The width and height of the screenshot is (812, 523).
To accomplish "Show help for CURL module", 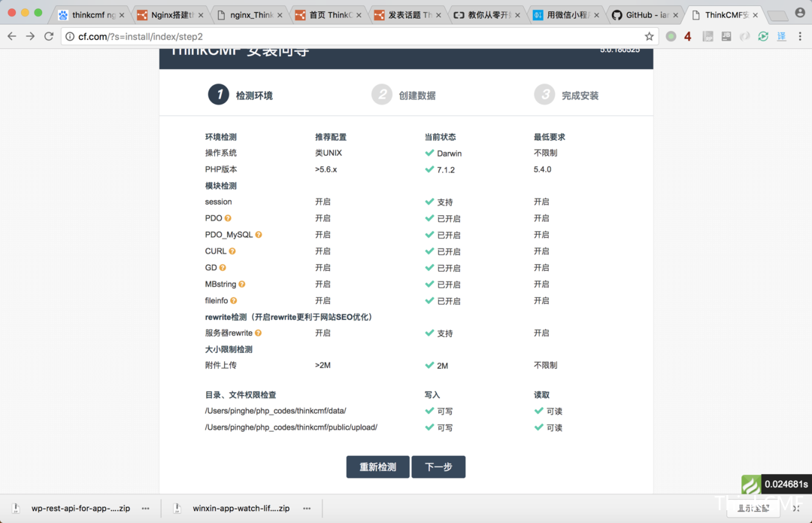I will click(232, 251).
